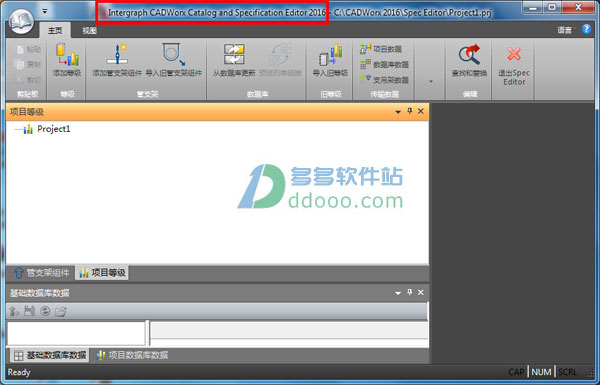
Task: Click 导入旧等级 import legacy spec icon
Action: (x=330, y=60)
